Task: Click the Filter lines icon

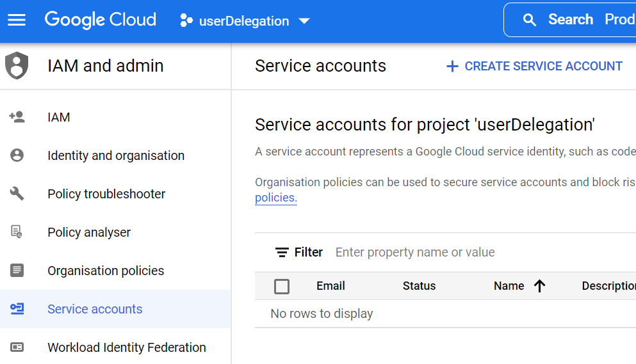Action: 282,252
